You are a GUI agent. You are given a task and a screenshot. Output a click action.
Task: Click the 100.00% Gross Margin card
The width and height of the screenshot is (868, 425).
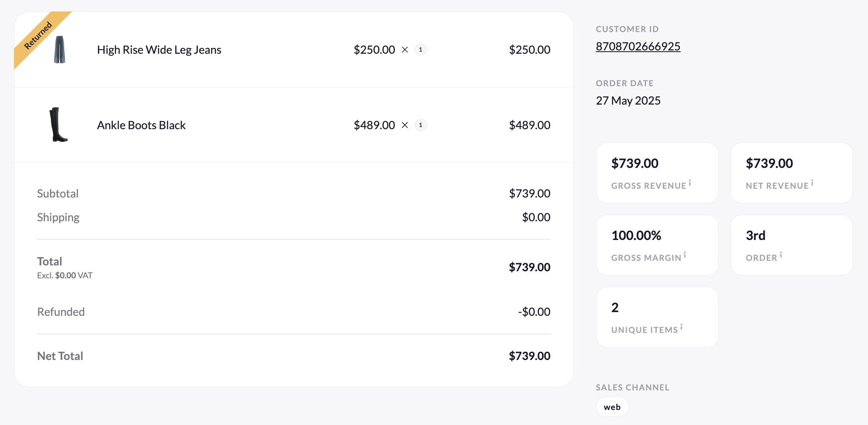657,245
